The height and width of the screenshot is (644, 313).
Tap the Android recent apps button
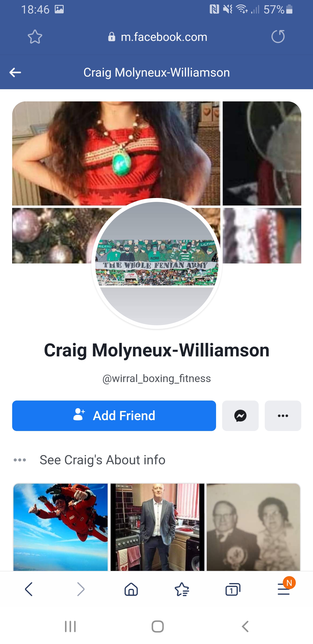pos(70,627)
